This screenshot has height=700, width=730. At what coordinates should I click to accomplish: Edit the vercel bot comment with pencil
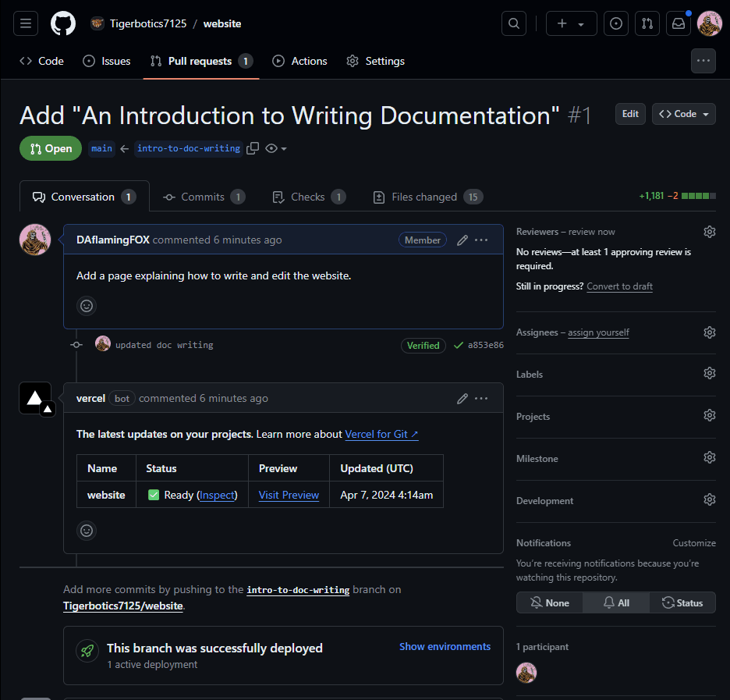click(x=462, y=398)
